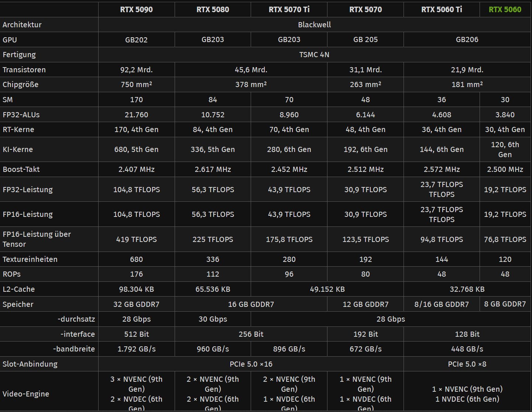Select the 419 TFLOPS tensor value
The image size is (532, 412).
click(x=136, y=239)
